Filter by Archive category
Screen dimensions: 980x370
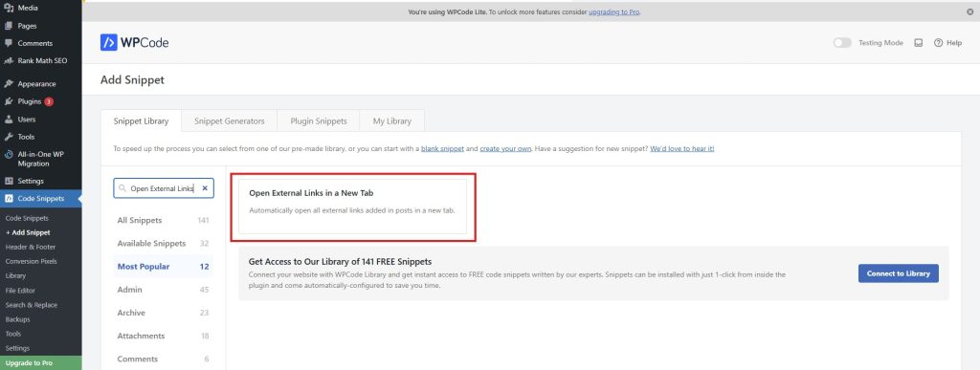click(163, 313)
